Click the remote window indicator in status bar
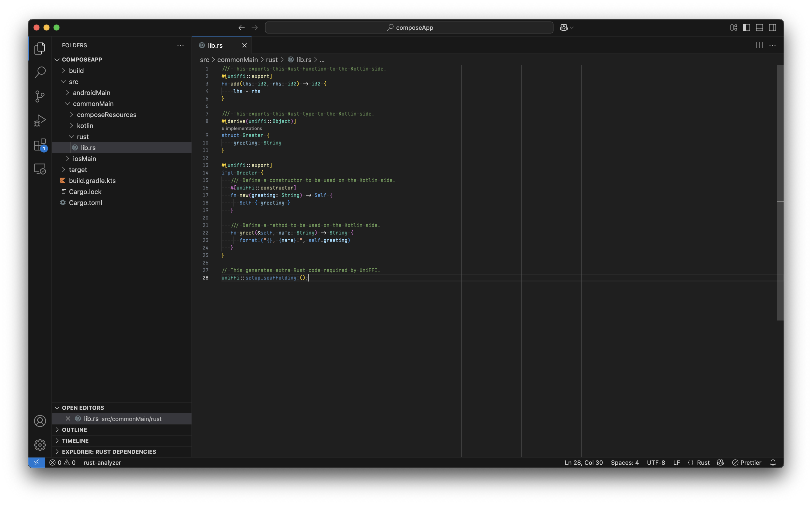The height and width of the screenshot is (505, 812). (36, 462)
